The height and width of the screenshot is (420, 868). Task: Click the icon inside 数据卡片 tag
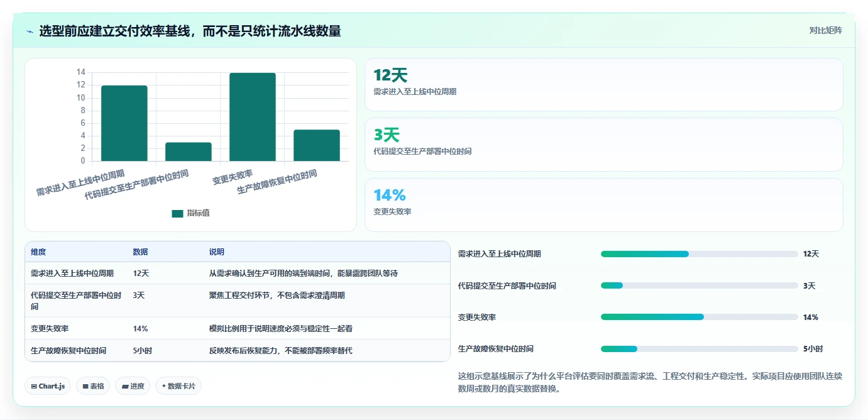pyautogui.click(x=163, y=386)
